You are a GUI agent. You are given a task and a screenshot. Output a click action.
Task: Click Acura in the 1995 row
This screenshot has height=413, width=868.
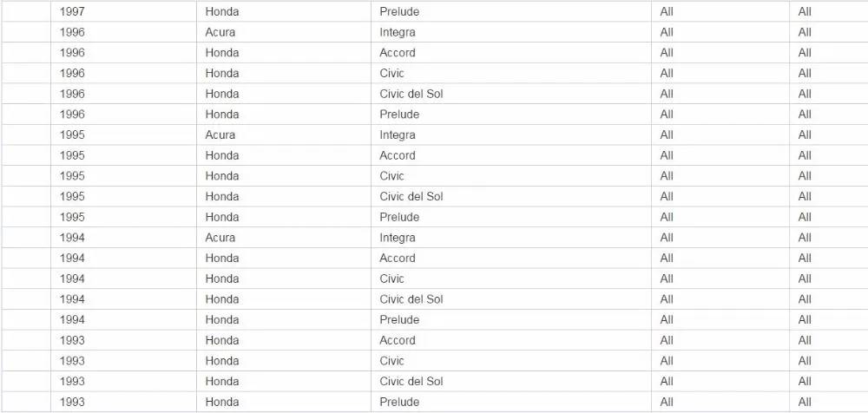(x=220, y=135)
